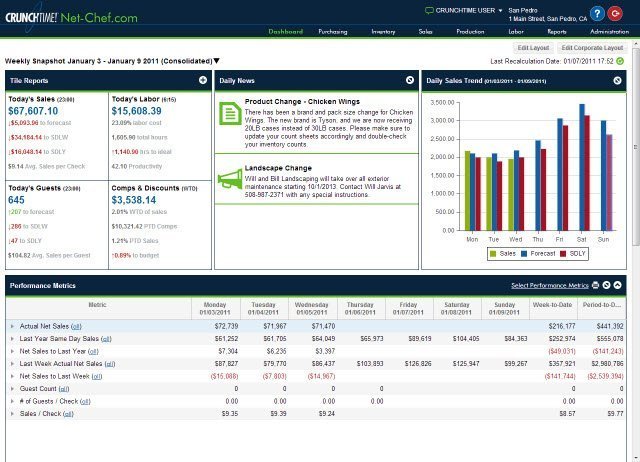Click the ($141,744) Week-to-Date cell

click(560, 376)
